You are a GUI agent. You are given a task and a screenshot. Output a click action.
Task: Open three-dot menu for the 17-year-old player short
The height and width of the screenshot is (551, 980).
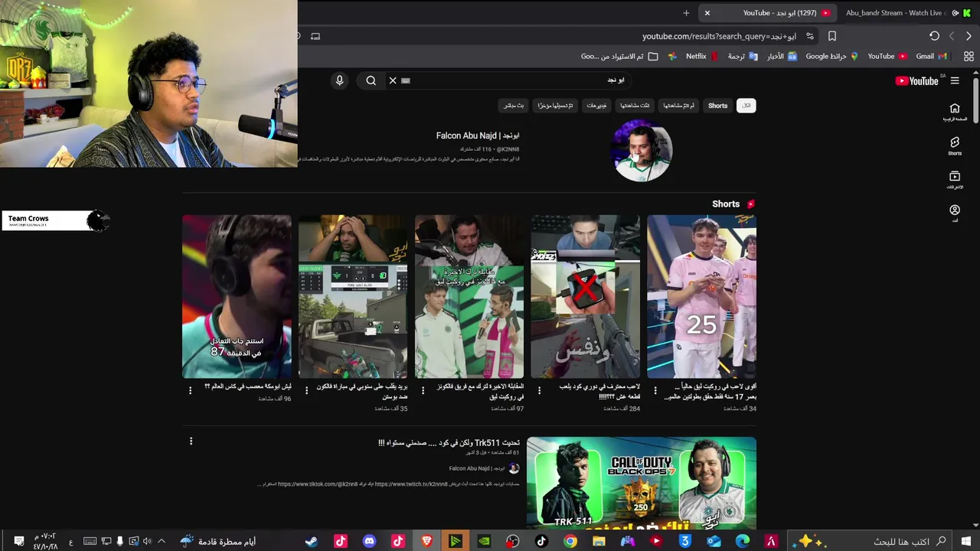655,390
